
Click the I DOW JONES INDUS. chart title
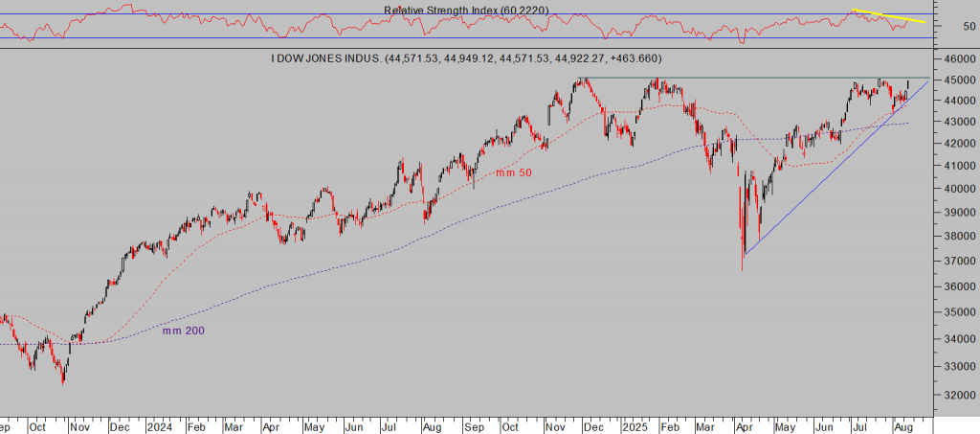tap(466, 58)
